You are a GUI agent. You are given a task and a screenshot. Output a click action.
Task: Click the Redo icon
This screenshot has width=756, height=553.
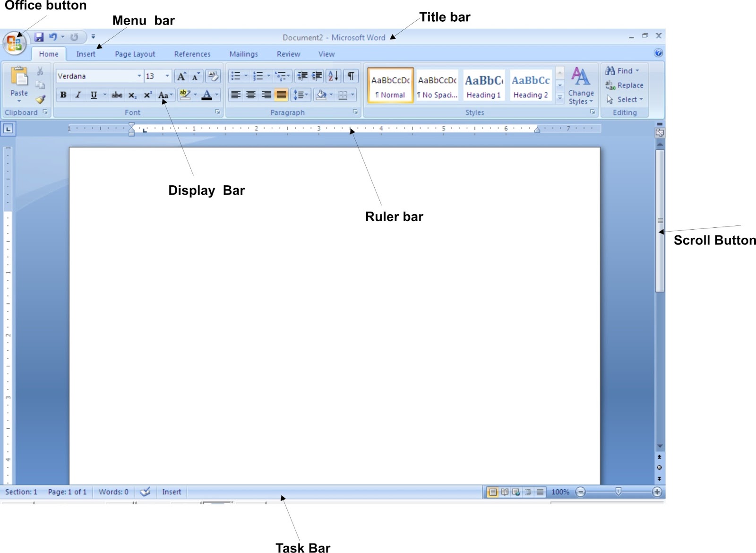[x=74, y=37]
